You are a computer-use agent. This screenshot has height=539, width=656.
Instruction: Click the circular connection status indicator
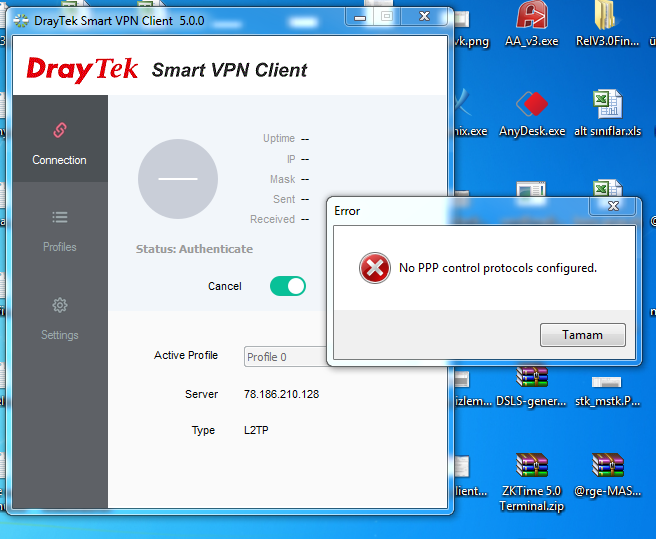pyautogui.click(x=177, y=179)
